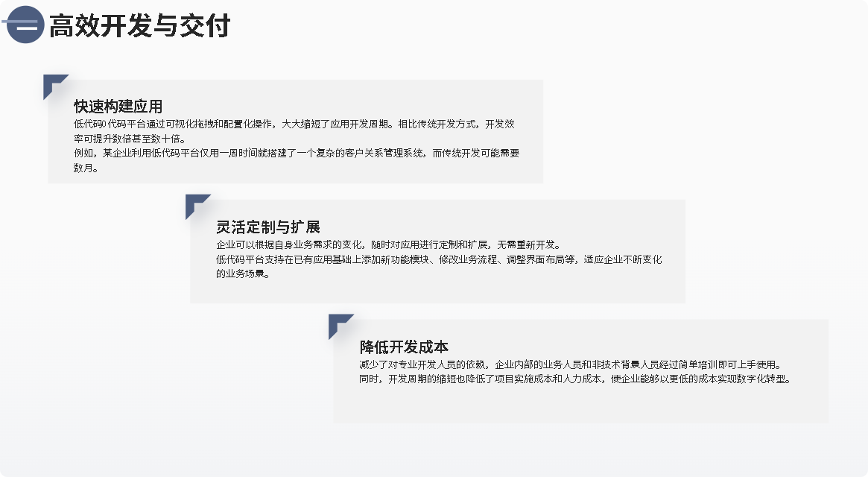Click the heading 快速构建应用
This screenshot has width=868, height=477.
pos(118,107)
